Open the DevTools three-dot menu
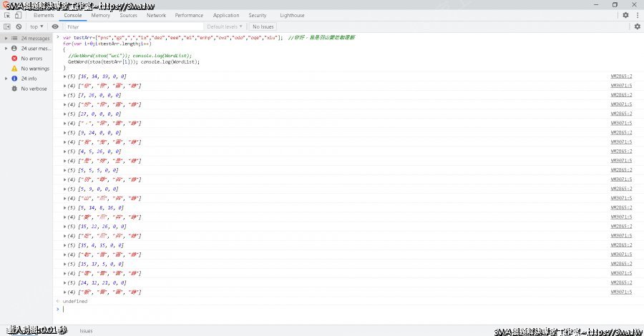This screenshot has height=336, width=644. point(637,15)
